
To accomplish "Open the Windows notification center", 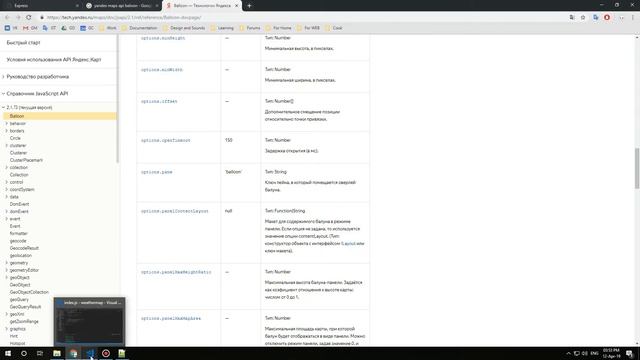I will click(630, 353).
